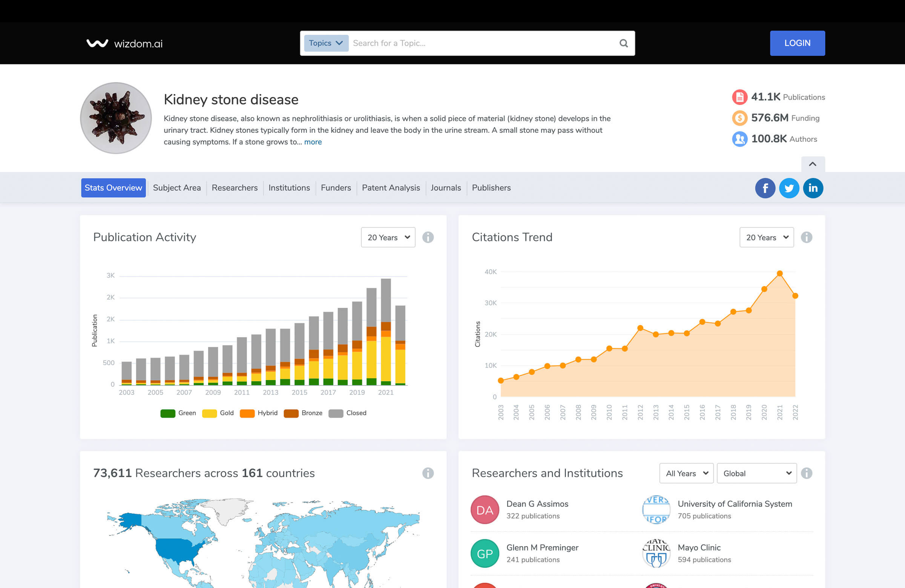Share on LinkedIn icon
The height and width of the screenshot is (588, 905).
click(x=813, y=188)
